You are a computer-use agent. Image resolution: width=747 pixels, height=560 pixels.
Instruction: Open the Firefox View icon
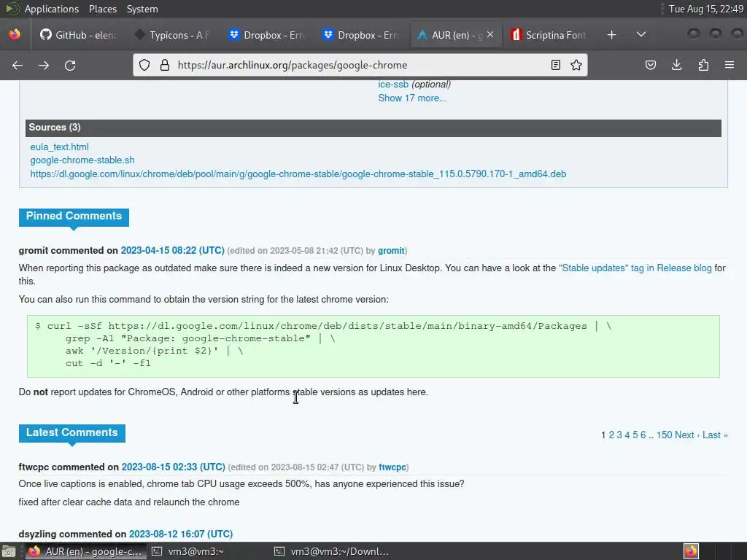(x=15, y=35)
